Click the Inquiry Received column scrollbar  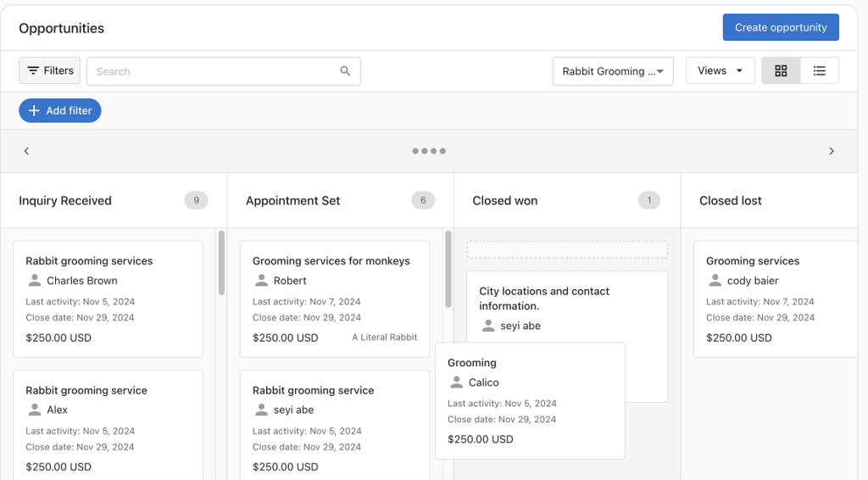222,263
